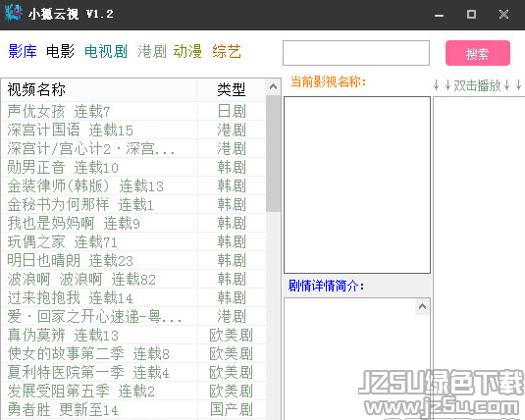This screenshot has height=420, width=525.
Task: Sort by the 视频名称 column header
Action: (x=99, y=89)
